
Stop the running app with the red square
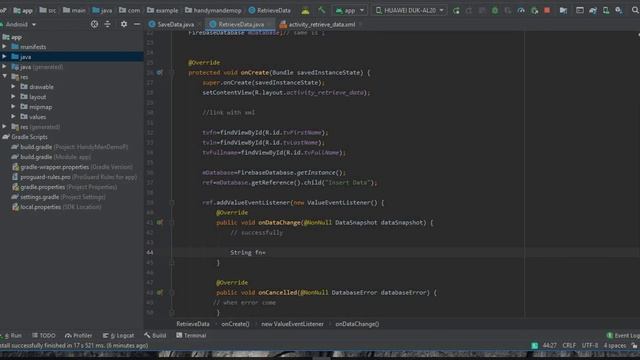(547, 10)
